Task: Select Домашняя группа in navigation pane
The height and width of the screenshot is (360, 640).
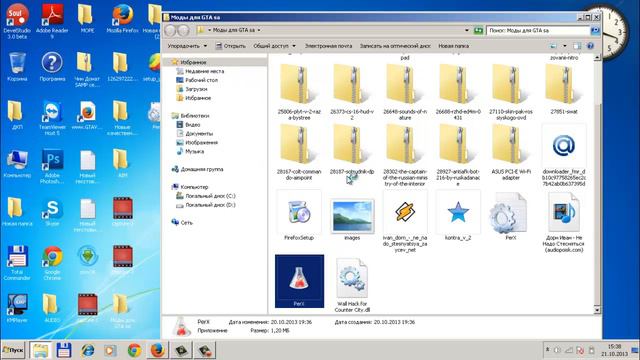Action: [x=198, y=169]
